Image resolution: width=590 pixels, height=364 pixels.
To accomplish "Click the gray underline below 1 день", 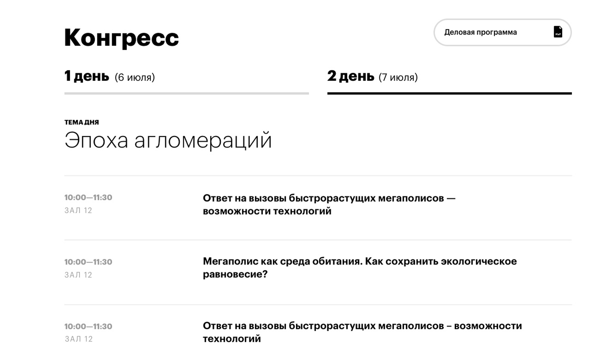I will [186, 93].
